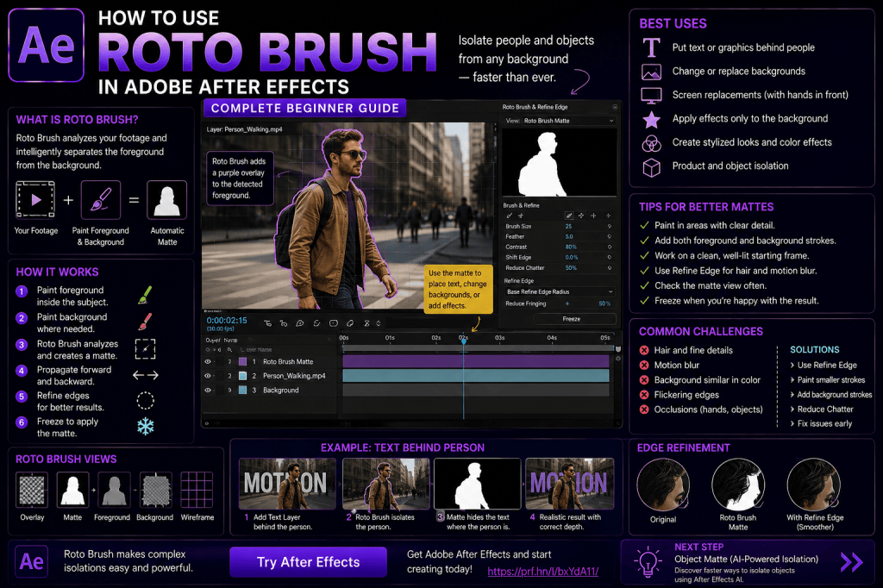Click the 0:00:02:15 timecode display

(227, 320)
